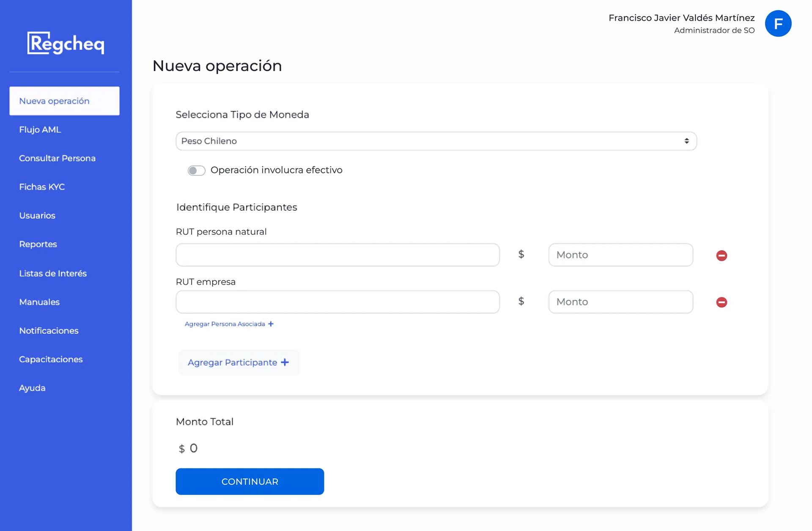Remove the RUT persona natural participant row
Viewport: 812px width, 531px height.
pyautogui.click(x=721, y=256)
